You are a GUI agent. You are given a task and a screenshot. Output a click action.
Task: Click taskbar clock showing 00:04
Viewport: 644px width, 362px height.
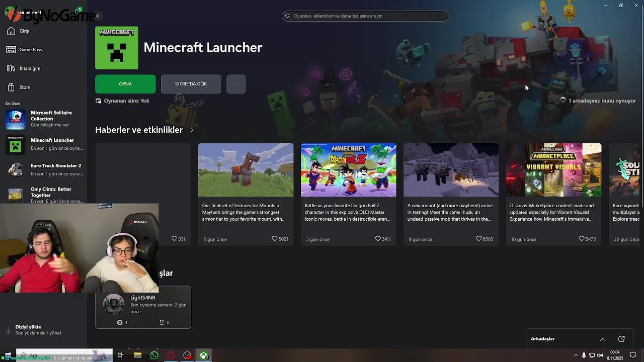click(615, 355)
